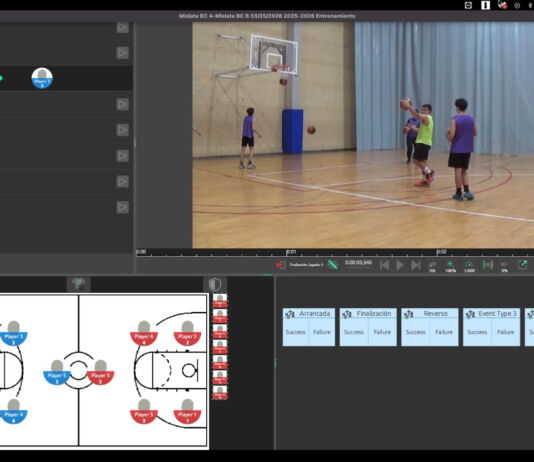
Task: Click the small circular tray icon
Action: [517, 5]
